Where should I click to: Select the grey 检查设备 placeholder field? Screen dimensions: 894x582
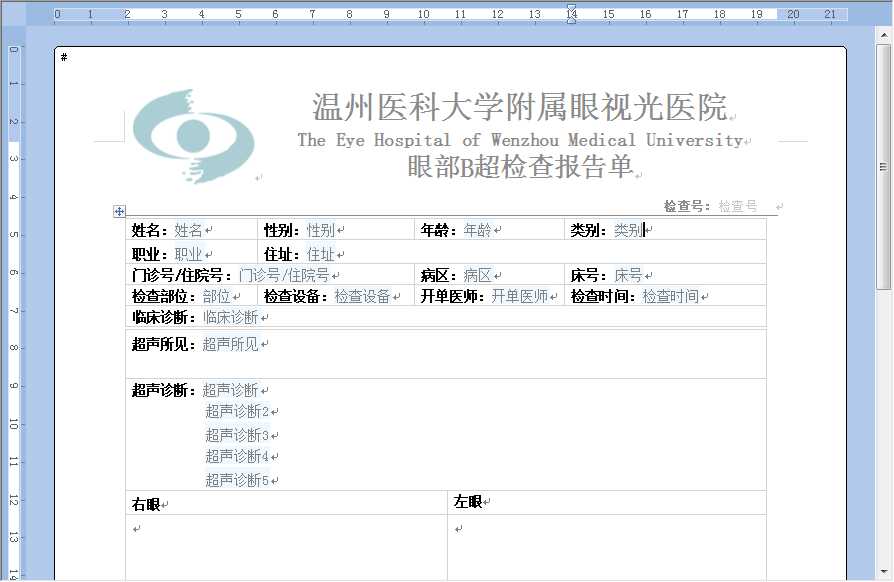click(x=363, y=296)
